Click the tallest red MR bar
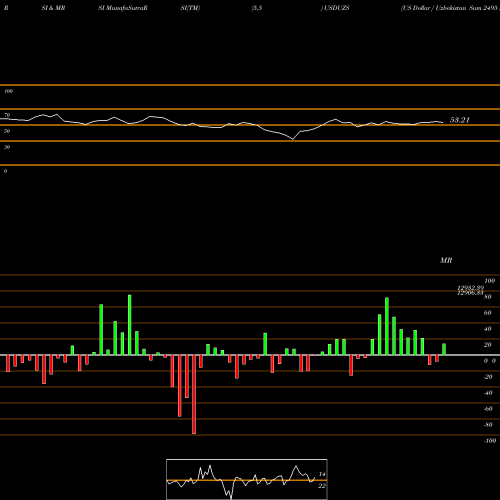 [194, 394]
